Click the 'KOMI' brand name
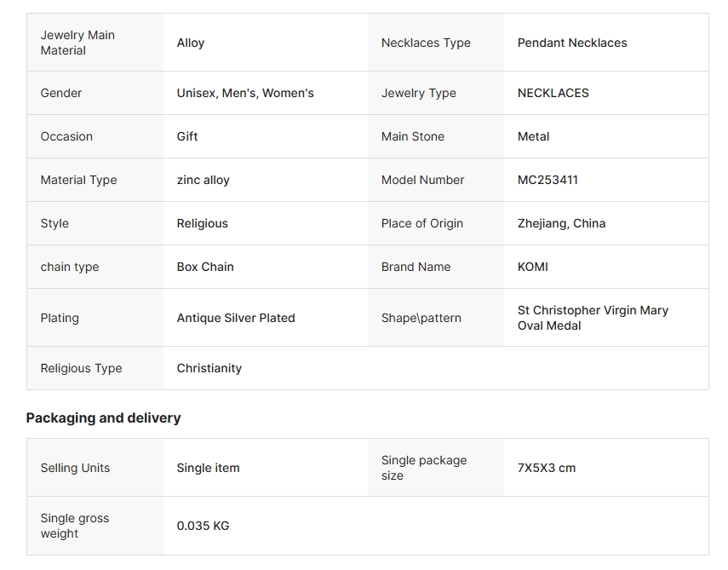Image resolution: width=728 pixels, height=570 pixels. click(533, 267)
